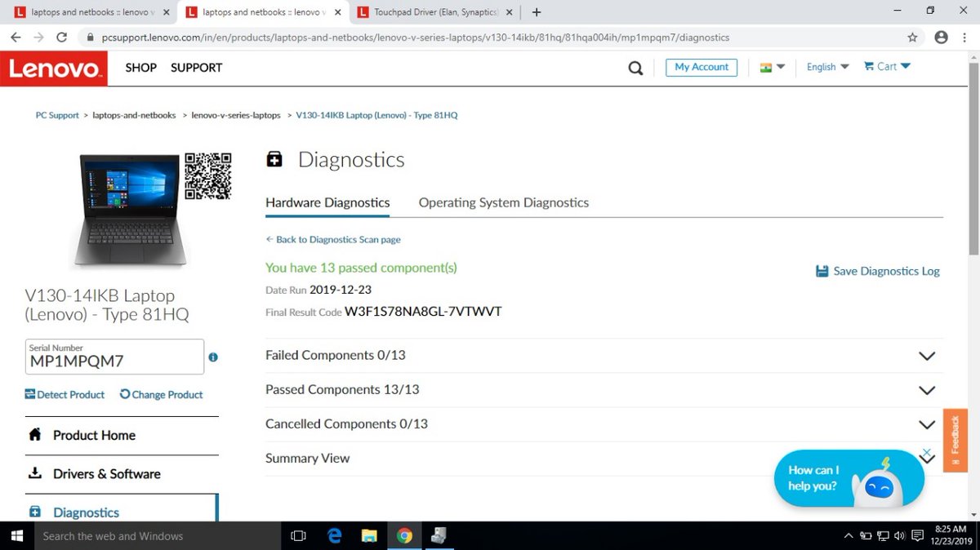Open the Lenovo chat bot robot
This screenshot has height=550, width=980.
pos(877,483)
